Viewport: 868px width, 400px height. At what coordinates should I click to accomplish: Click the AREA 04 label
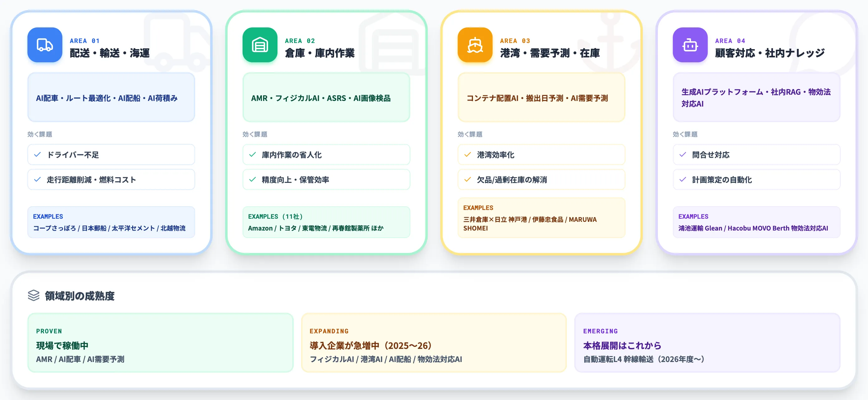[x=730, y=41]
